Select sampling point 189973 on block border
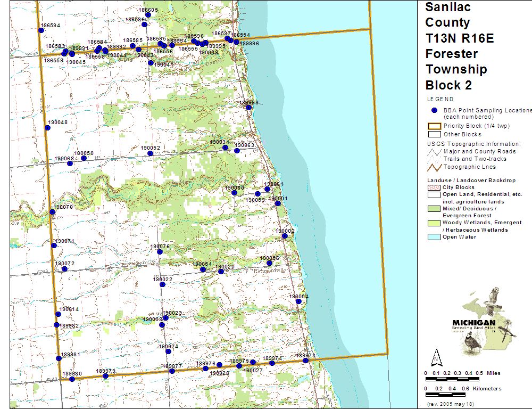 (x=305, y=361)
